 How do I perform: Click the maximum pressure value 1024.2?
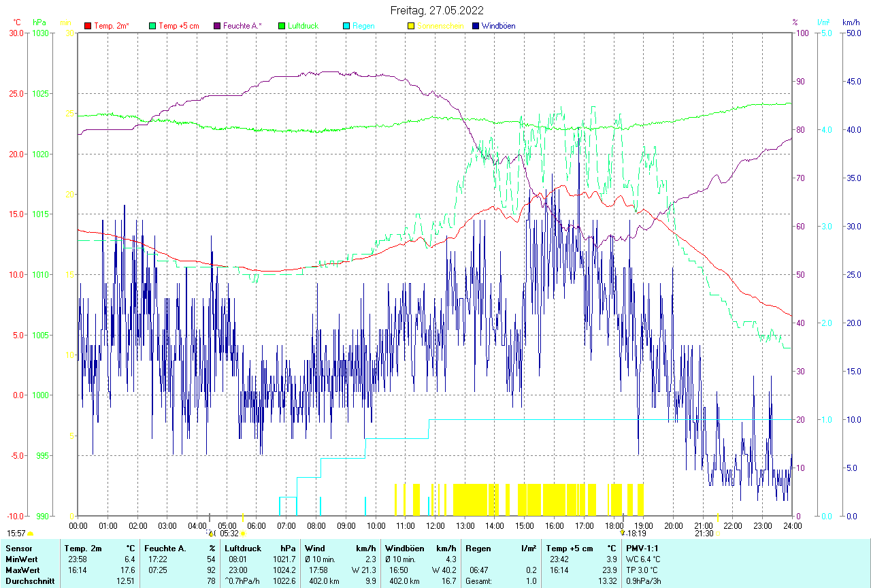[x=283, y=570]
